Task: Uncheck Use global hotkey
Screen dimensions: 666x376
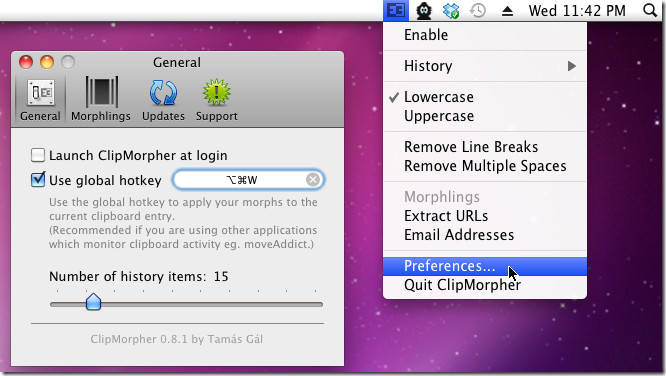Action: coord(38,180)
